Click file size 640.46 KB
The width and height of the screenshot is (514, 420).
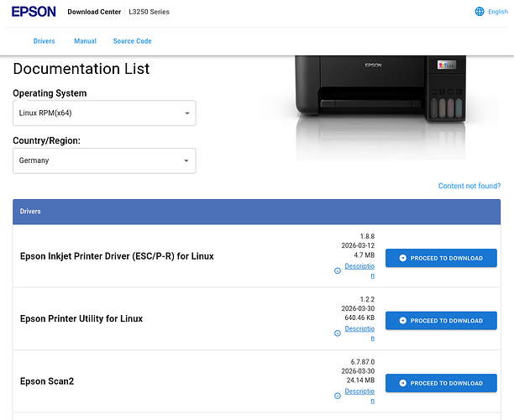[359, 318]
